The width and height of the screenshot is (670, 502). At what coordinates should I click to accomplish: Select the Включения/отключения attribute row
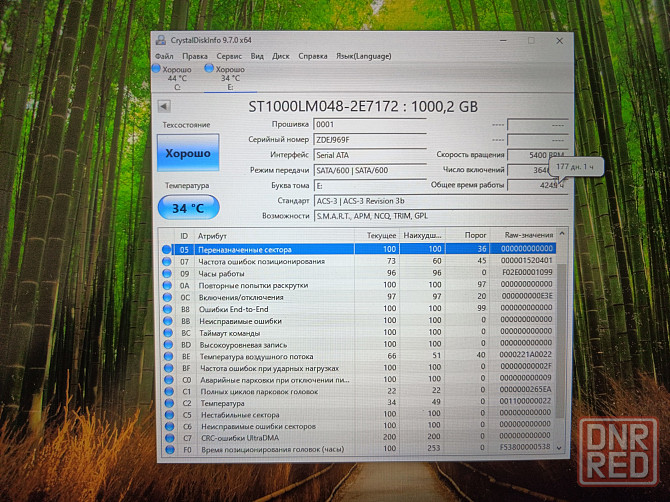pos(358,297)
